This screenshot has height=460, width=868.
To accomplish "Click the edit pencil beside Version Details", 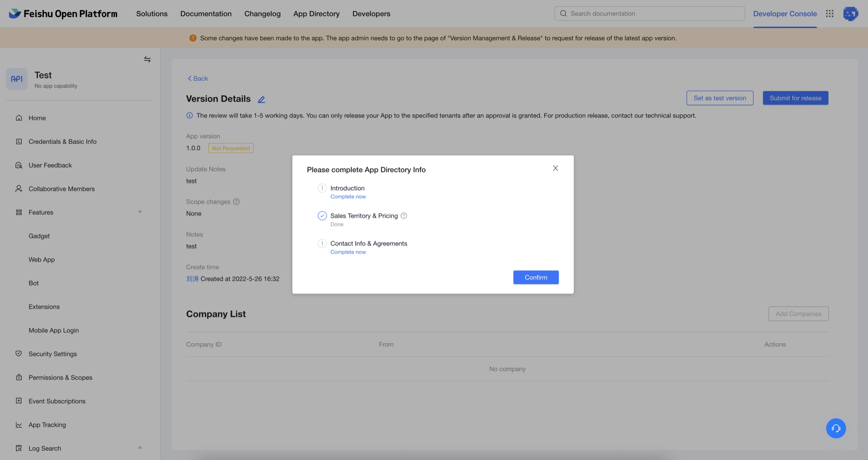I will pos(261,100).
